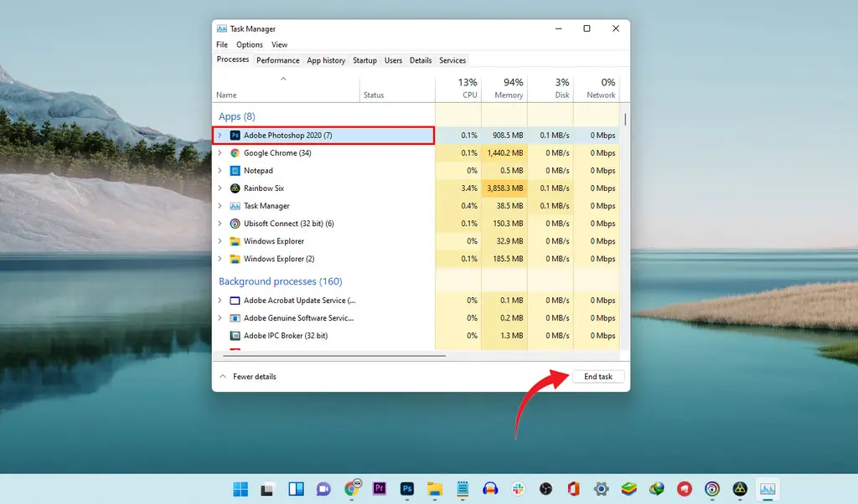858x504 pixels.
Task: Click the Status column header
Action: tap(398, 89)
